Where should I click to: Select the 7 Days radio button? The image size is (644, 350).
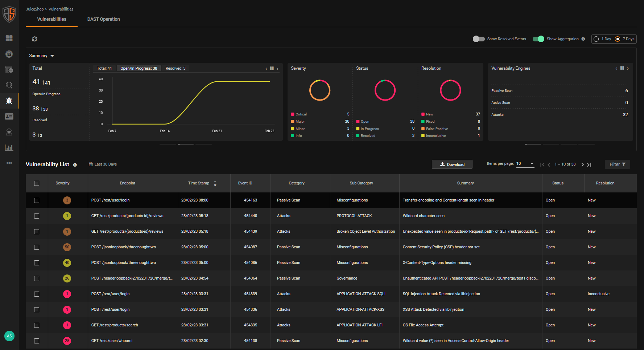618,39
